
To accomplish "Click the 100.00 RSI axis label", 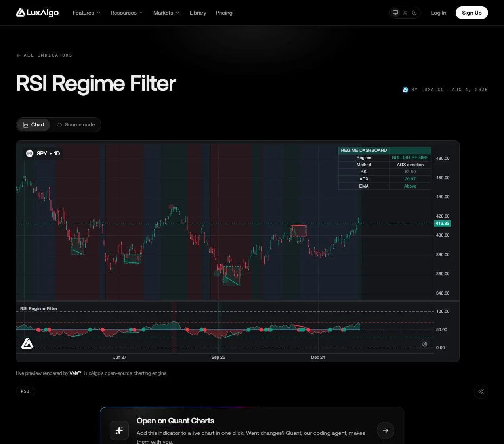I will 443,311.
